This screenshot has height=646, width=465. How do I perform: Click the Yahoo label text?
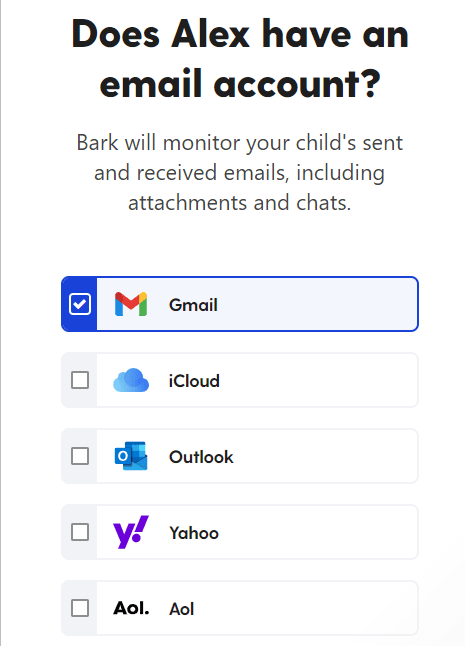pyautogui.click(x=194, y=533)
